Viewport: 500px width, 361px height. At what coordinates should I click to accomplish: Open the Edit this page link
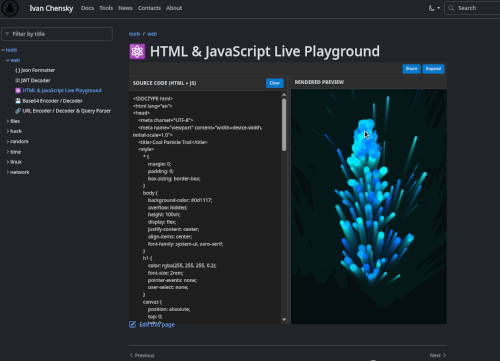(x=152, y=325)
